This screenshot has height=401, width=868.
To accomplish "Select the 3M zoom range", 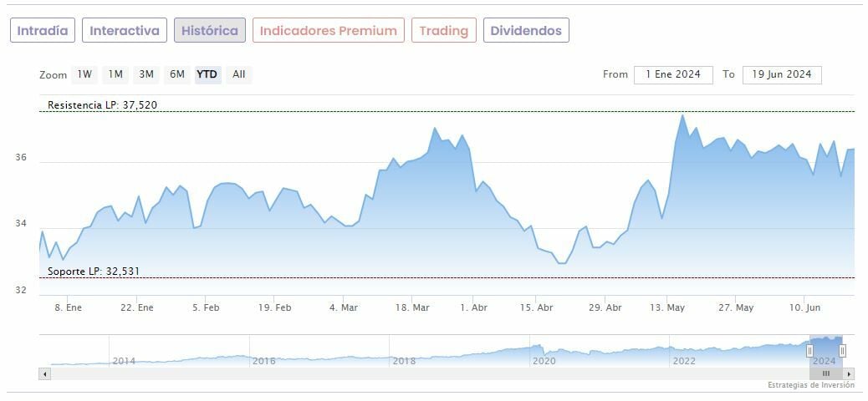I will pos(146,74).
